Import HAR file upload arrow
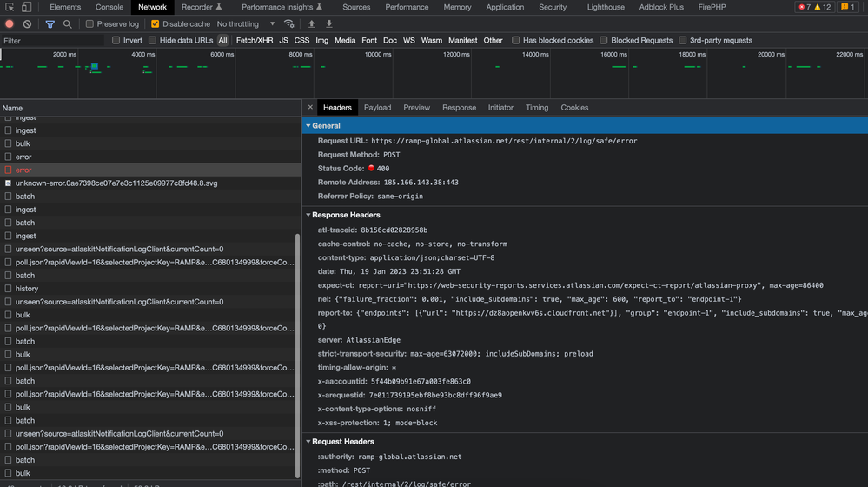The width and height of the screenshot is (868, 487). (312, 23)
